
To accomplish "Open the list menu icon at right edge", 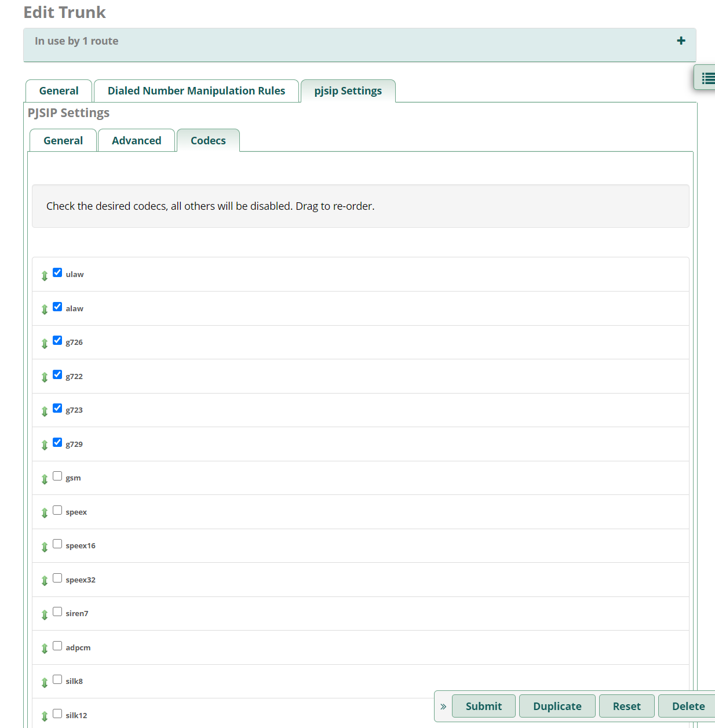I will click(707, 78).
